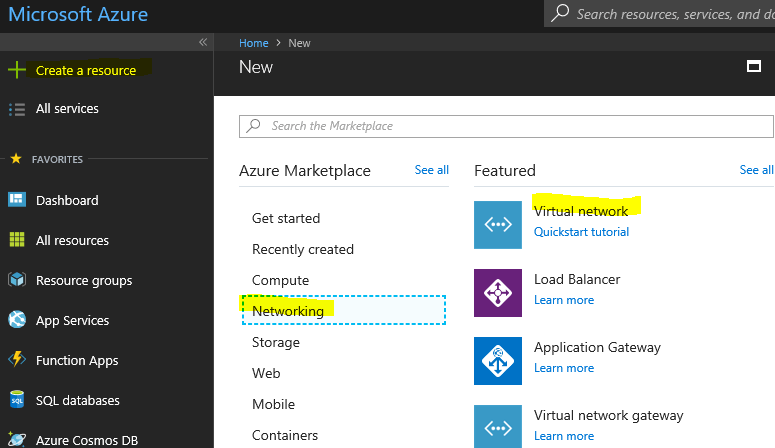This screenshot has width=775, height=448.
Task: Click the Virtual network featured icon
Action: (x=498, y=224)
